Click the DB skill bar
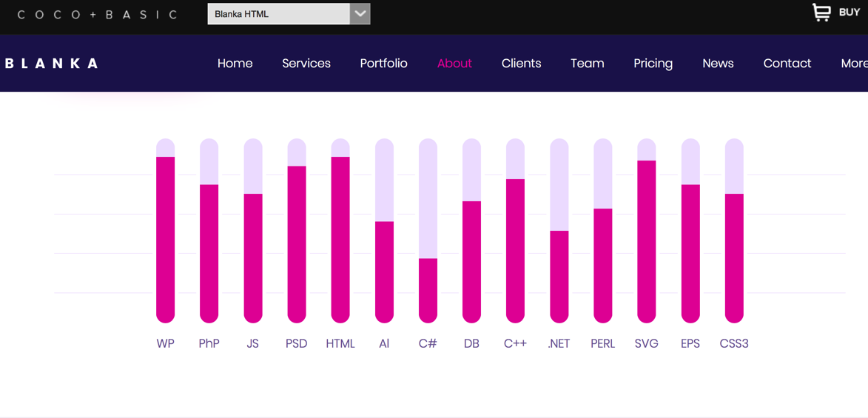868x418 pixels. (471, 231)
